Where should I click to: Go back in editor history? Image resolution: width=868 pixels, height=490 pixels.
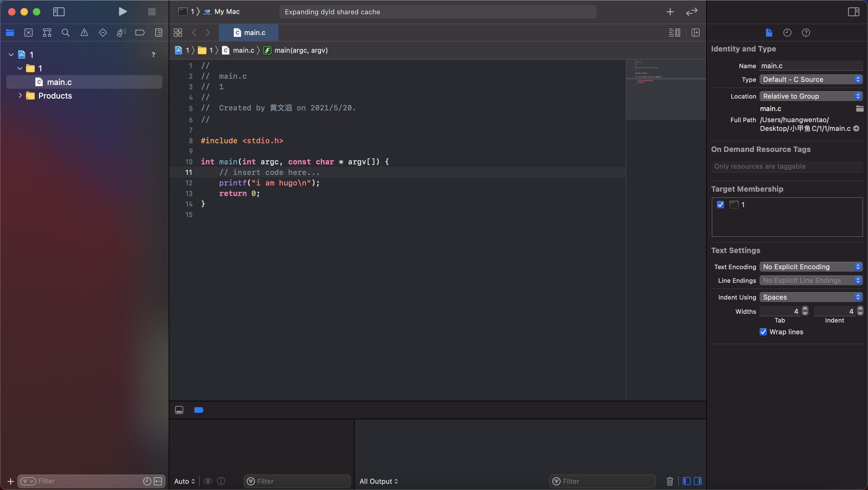tap(194, 33)
